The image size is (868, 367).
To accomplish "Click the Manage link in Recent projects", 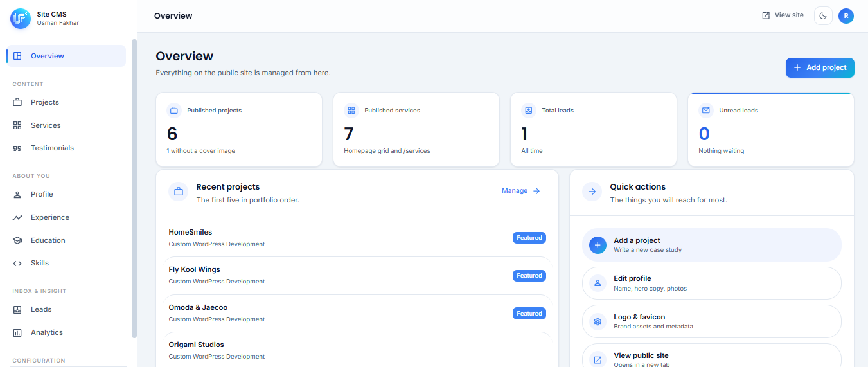I will click(x=521, y=191).
